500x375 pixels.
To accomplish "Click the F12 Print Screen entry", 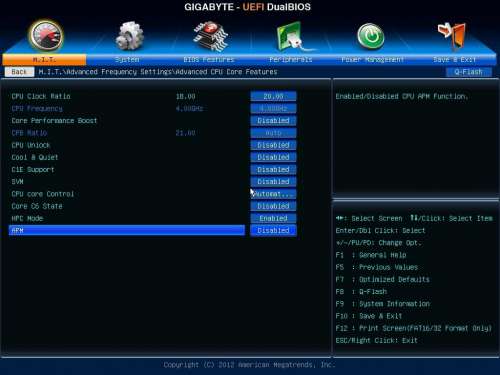I will (413, 328).
